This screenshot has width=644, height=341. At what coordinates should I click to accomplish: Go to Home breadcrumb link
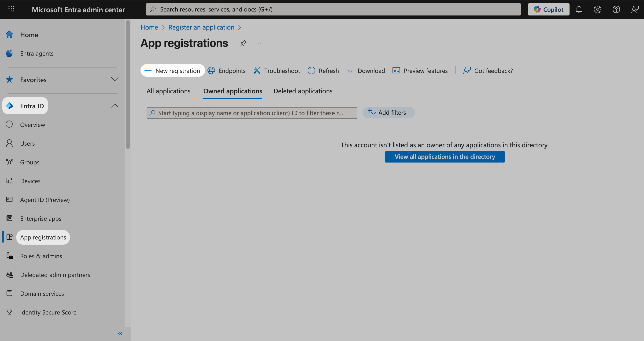149,27
